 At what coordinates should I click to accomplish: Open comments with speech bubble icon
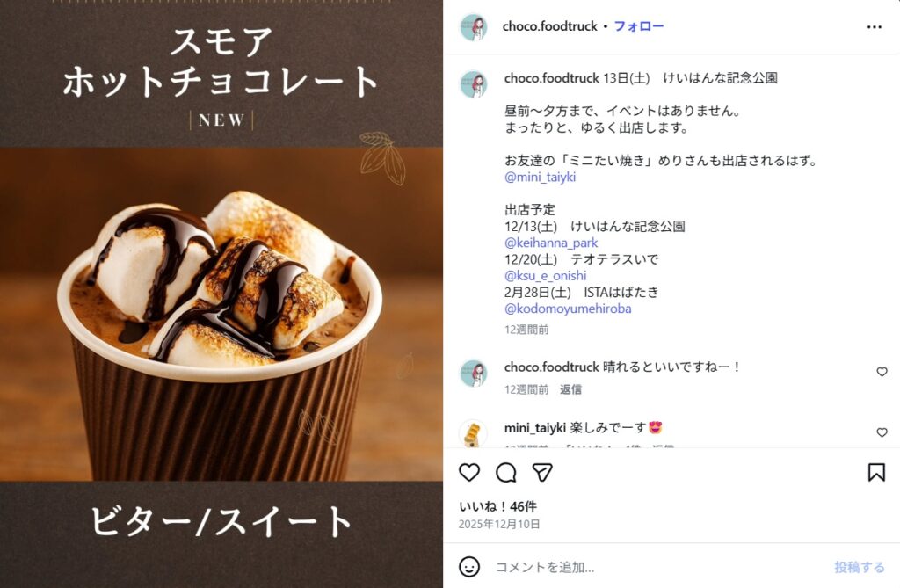click(x=505, y=473)
